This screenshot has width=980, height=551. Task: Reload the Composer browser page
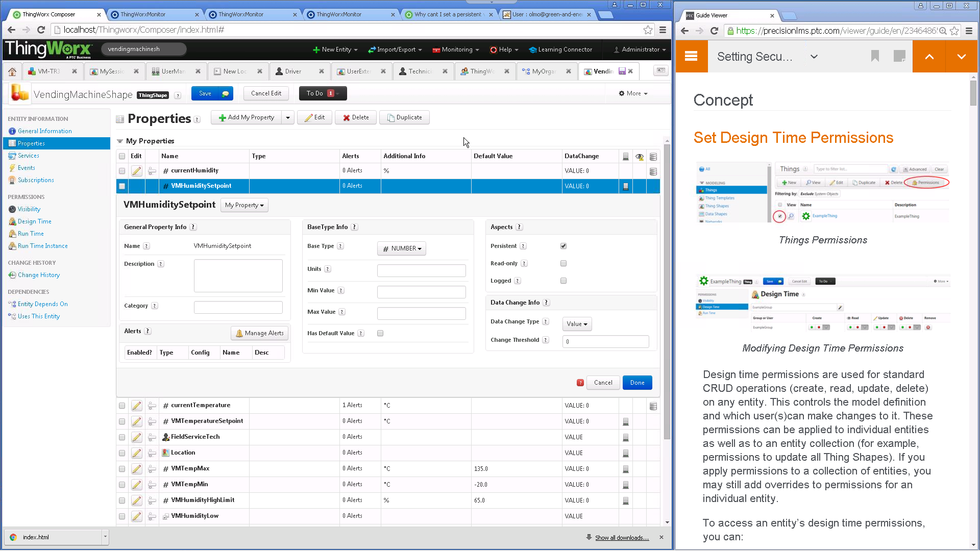(x=41, y=30)
